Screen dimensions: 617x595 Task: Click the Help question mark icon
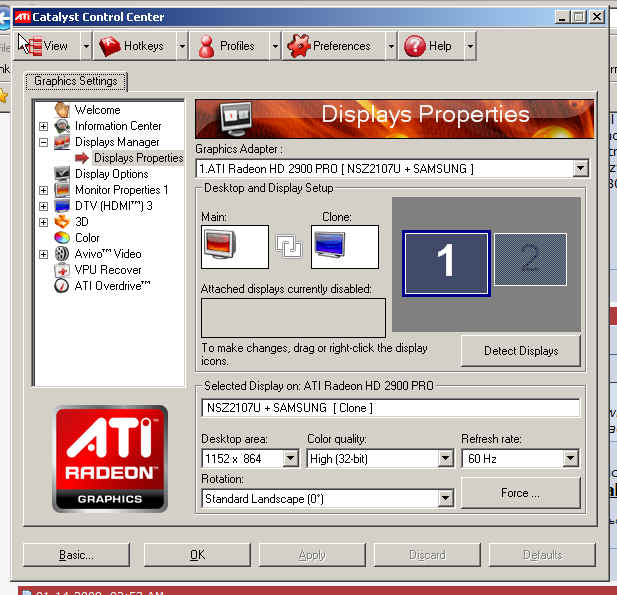point(415,46)
